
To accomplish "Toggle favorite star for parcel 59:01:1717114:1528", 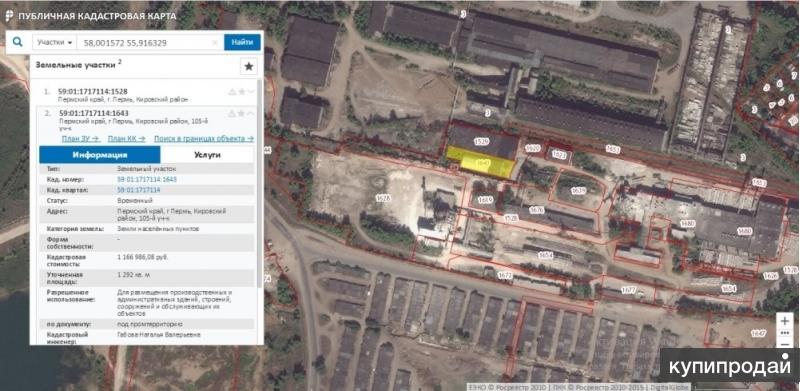I will [x=241, y=92].
